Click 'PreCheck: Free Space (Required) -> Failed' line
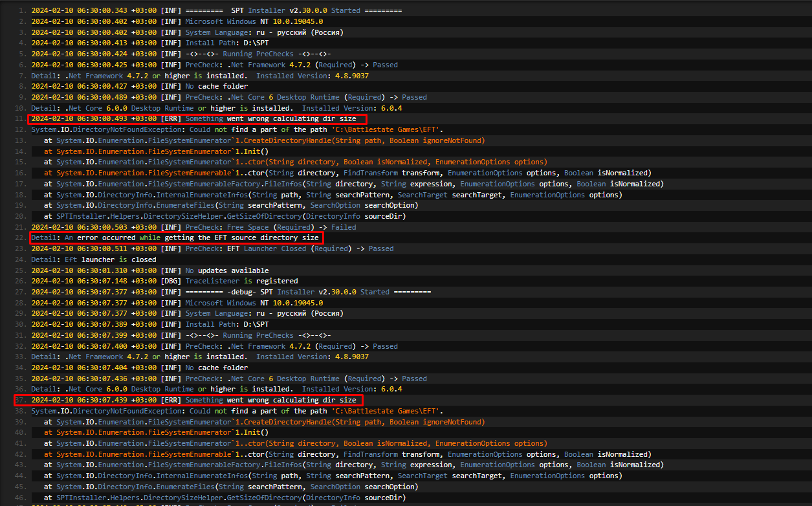Image resolution: width=812 pixels, height=506 pixels. tap(193, 227)
